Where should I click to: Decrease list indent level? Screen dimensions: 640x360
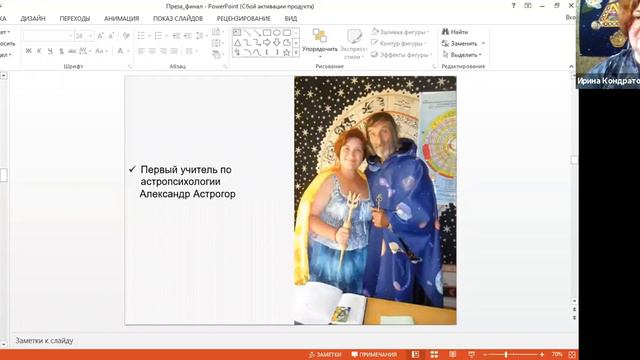click(176, 36)
